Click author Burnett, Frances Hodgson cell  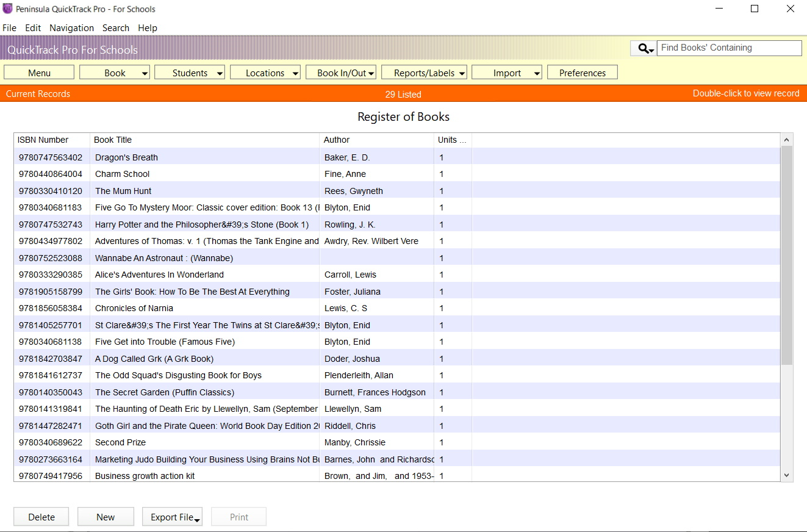tap(375, 392)
